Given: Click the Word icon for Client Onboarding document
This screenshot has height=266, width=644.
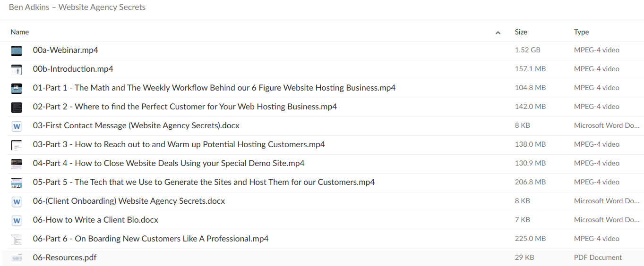Looking at the screenshot, I should pos(17,201).
